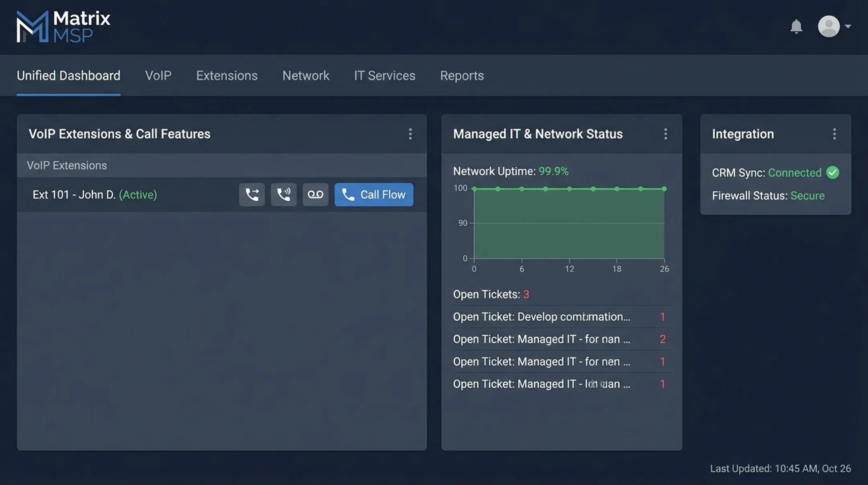Image resolution: width=868 pixels, height=485 pixels.
Task: Open the notifications bell
Action: 796,27
